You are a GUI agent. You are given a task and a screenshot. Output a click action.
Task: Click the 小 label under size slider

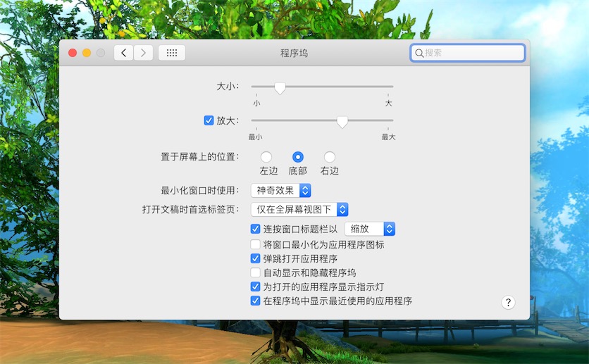pyautogui.click(x=256, y=103)
